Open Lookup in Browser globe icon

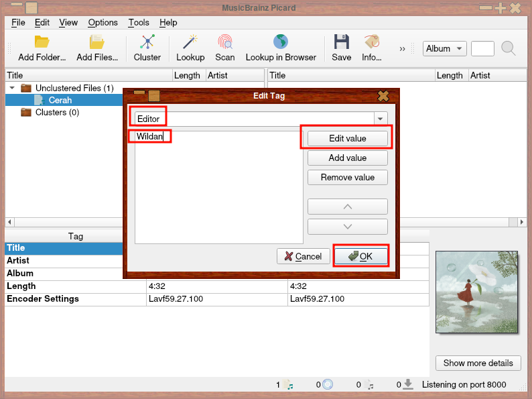(281, 42)
